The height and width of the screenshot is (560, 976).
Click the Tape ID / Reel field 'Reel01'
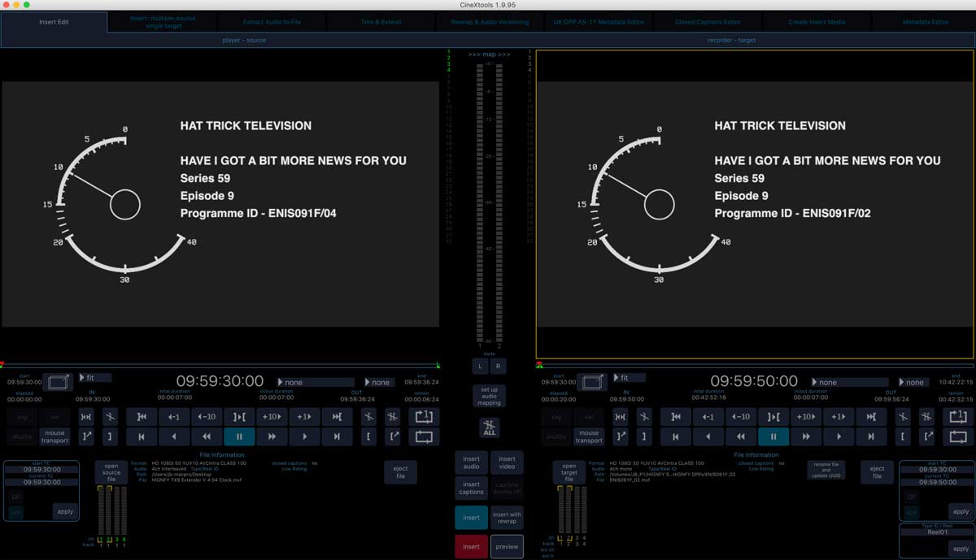pyautogui.click(x=938, y=533)
